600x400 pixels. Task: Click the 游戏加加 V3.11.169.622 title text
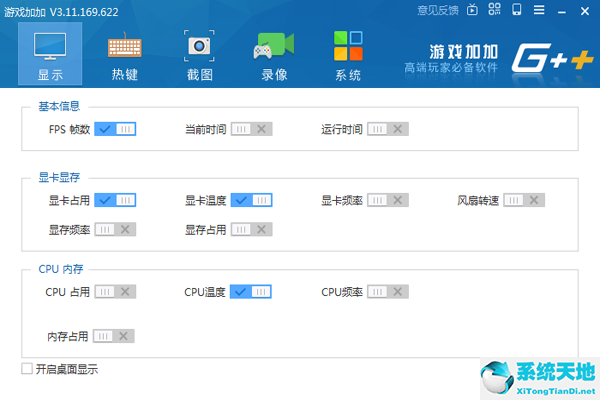[61, 12]
